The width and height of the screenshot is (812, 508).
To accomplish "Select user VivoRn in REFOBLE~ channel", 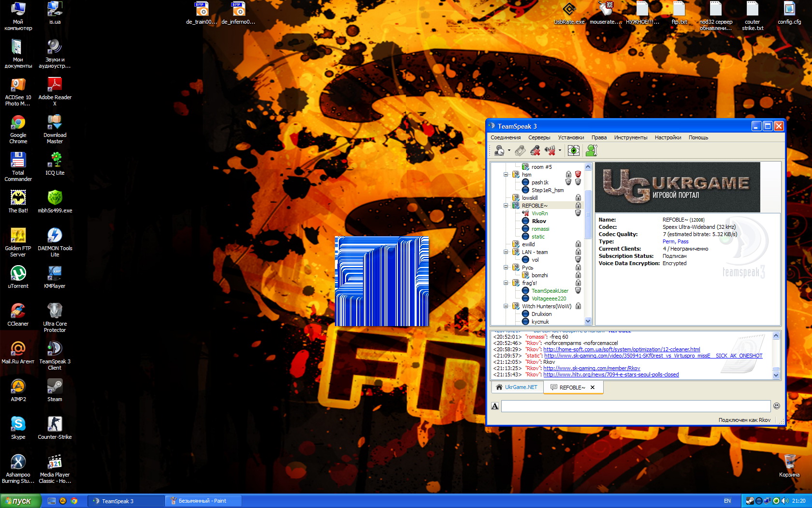I will (539, 213).
